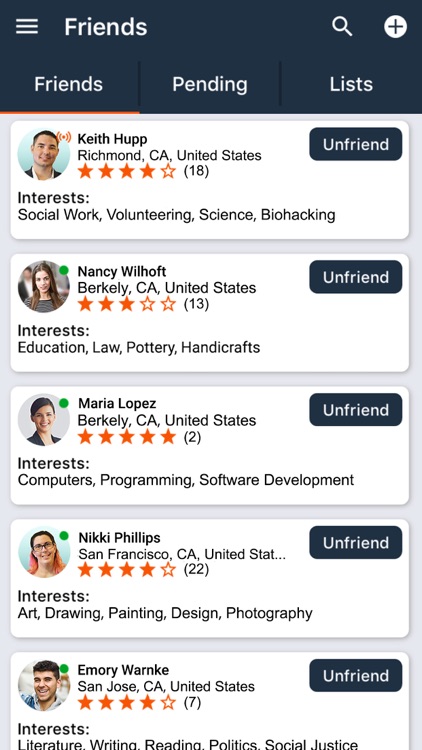The image size is (422, 750).
Task: Tap Maria Lopez's green online status dot
Action: (64, 403)
